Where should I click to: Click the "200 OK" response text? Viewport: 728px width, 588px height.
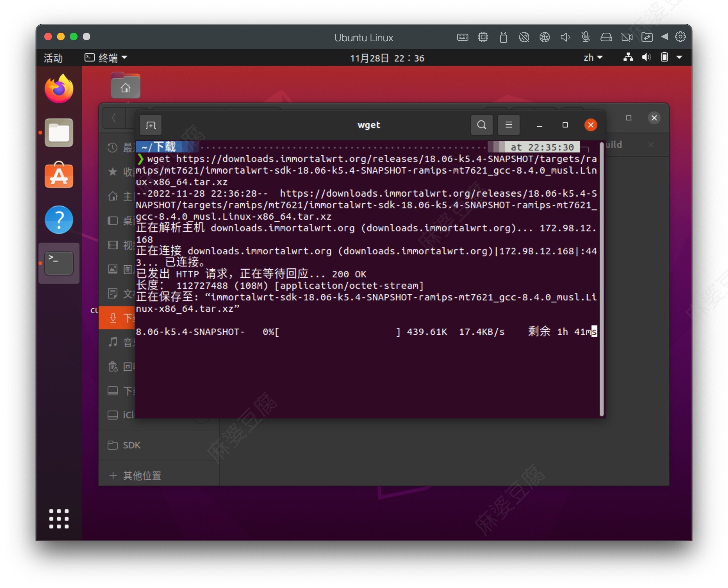tap(349, 274)
